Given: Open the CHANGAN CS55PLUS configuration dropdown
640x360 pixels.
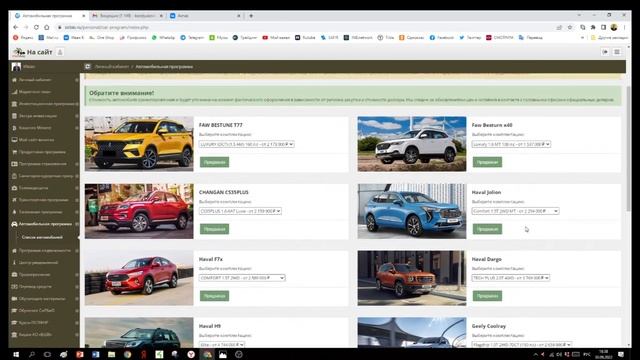Looking at the screenshot, I should click(240, 211).
